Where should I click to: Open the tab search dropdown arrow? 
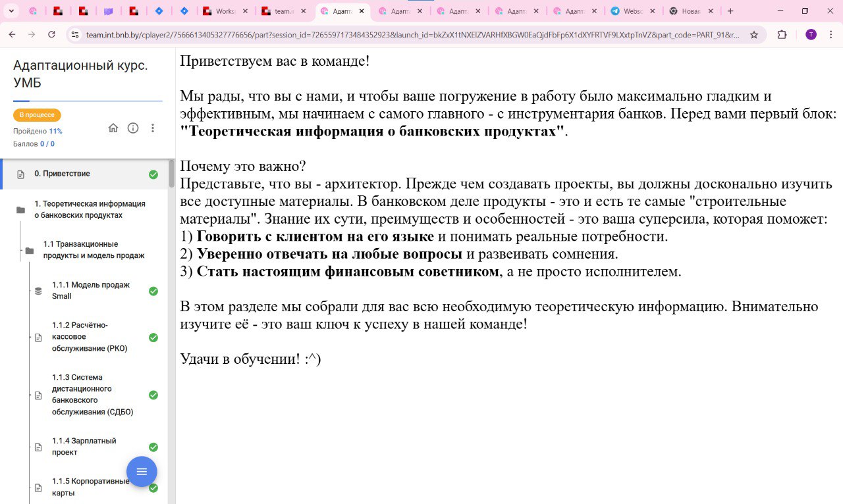click(x=11, y=11)
